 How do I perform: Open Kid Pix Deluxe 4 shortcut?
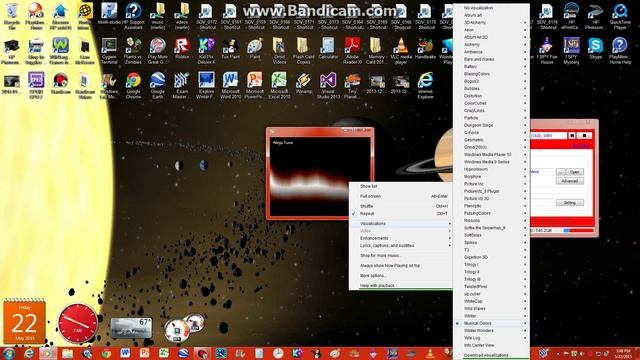[206, 51]
